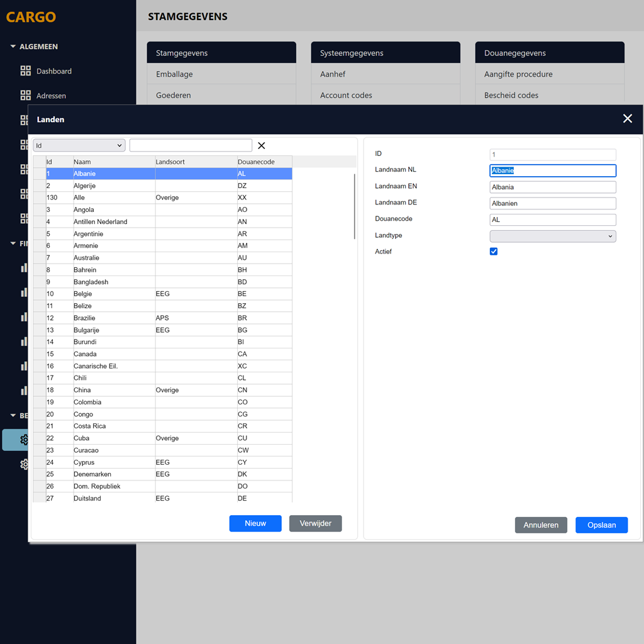Screen dimensions: 644x644
Task: Click the country list vertical scrollbar
Action: (x=355, y=208)
